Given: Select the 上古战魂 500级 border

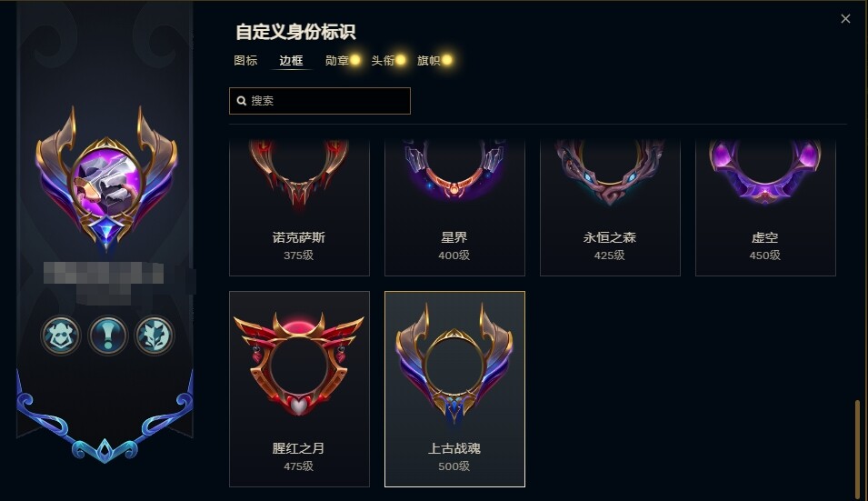Looking at the screenshot, I should point(454,389).
